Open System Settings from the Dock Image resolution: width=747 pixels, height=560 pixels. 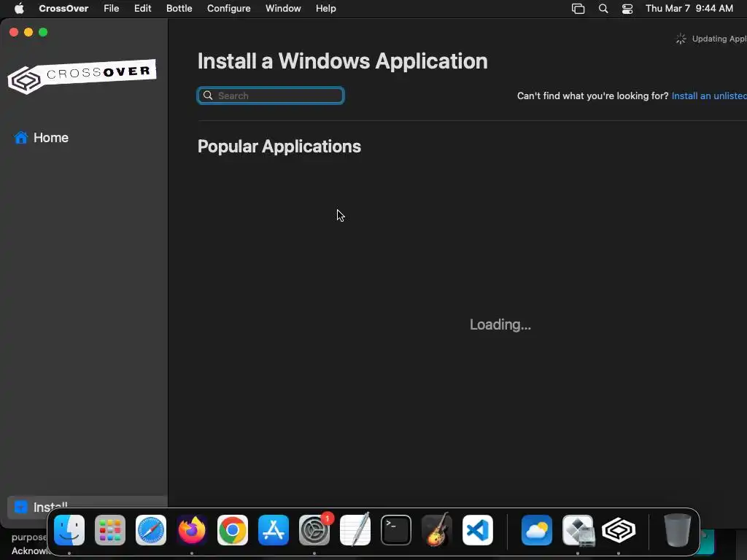click(x=314, y=530)
